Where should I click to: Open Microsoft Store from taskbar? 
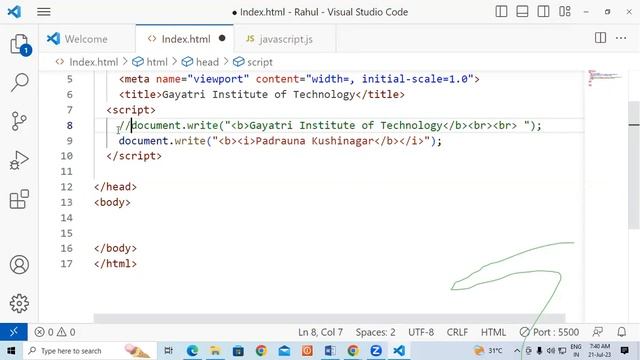pos(238,351)
